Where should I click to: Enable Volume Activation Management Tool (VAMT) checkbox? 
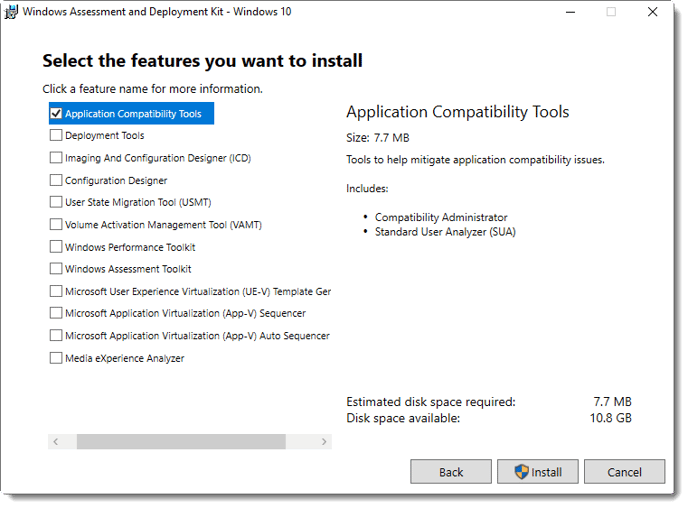tap(56, 224)
